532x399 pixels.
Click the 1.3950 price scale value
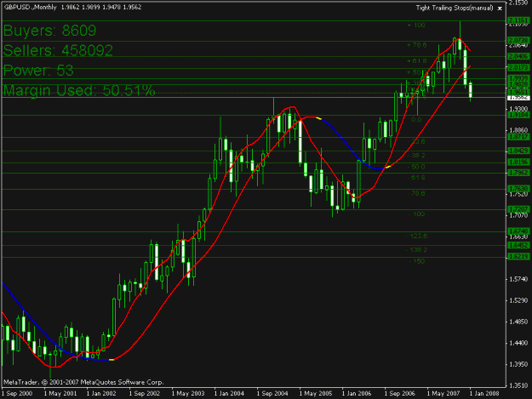point(518,364)
